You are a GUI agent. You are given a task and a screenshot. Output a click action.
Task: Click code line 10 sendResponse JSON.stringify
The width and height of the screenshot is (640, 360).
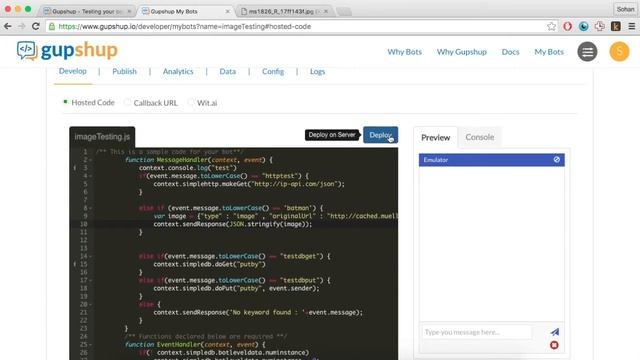[233, 224]
